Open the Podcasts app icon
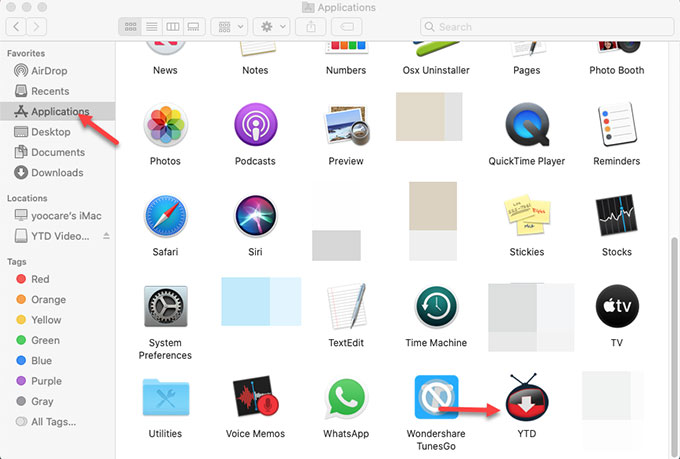Screen dimensions: 680x459 [x=255, y=125]
